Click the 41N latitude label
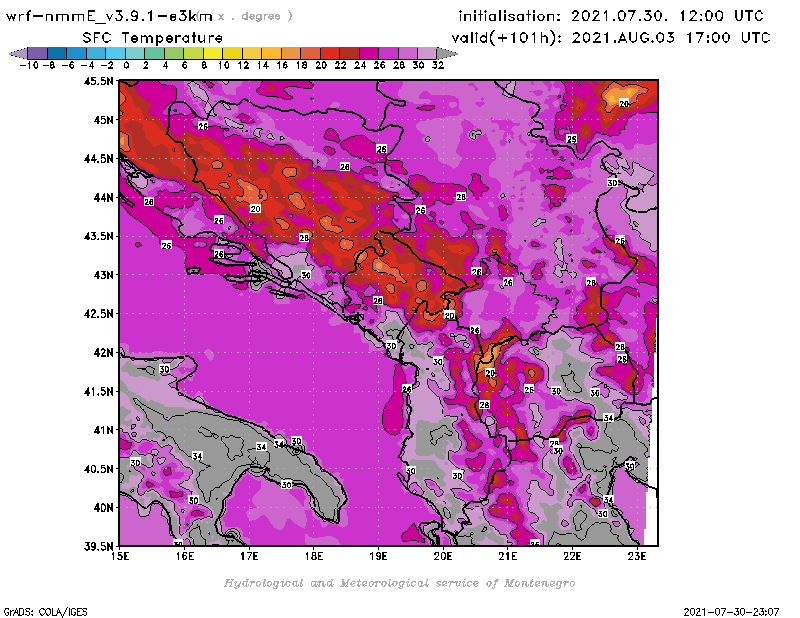 103,430
